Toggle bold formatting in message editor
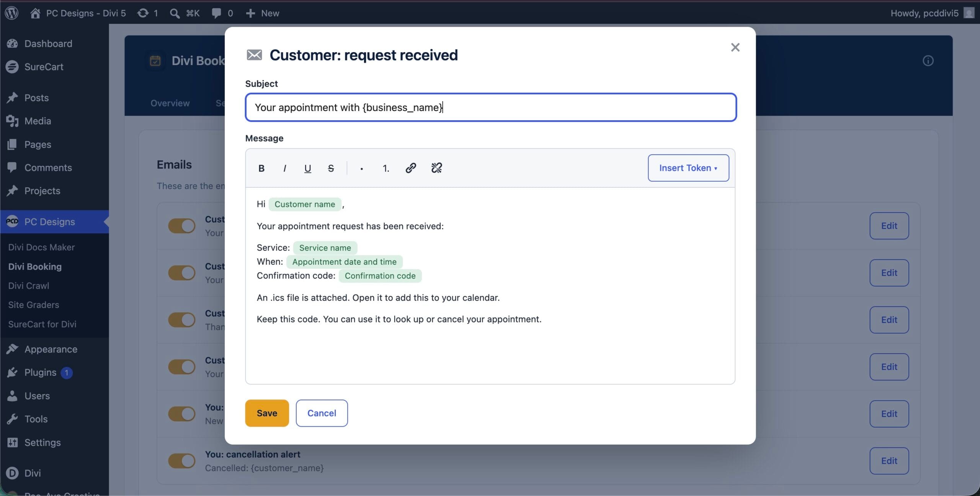This screenshot has height=496, width=980. [x=261, y=168]
